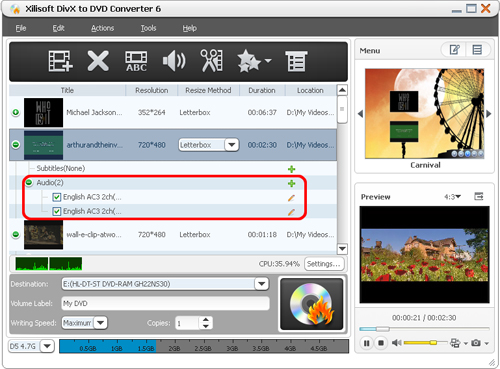Viewport: 500px width, 369px height.
Task: Click the disc capacity usage bar
Action: (204, 346)
